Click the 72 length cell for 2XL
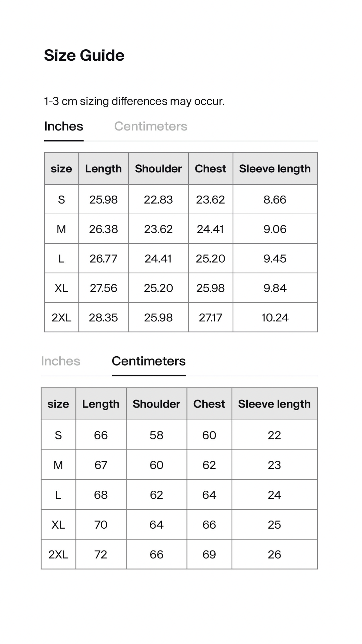362x644 pixels. pyautogui.click(x=101, y=554)
